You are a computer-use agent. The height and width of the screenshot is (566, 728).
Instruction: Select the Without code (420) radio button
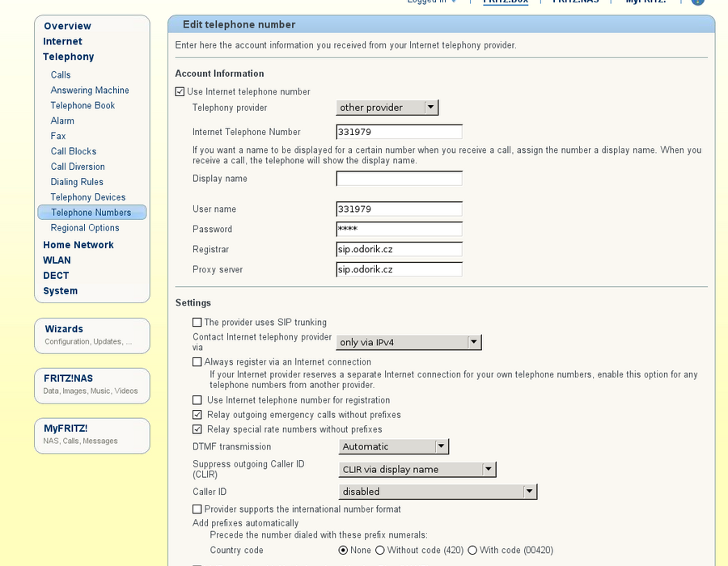pyautogui.click(x=380, y=550)
